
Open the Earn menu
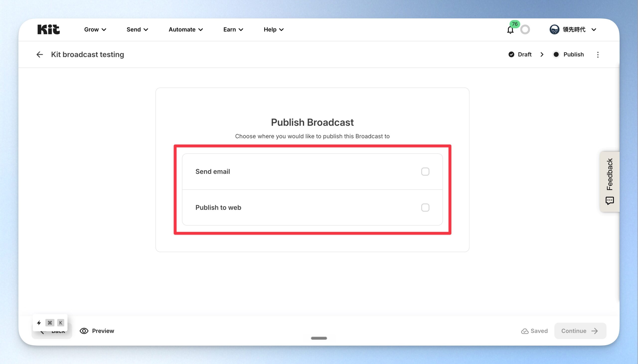(233, 29)
